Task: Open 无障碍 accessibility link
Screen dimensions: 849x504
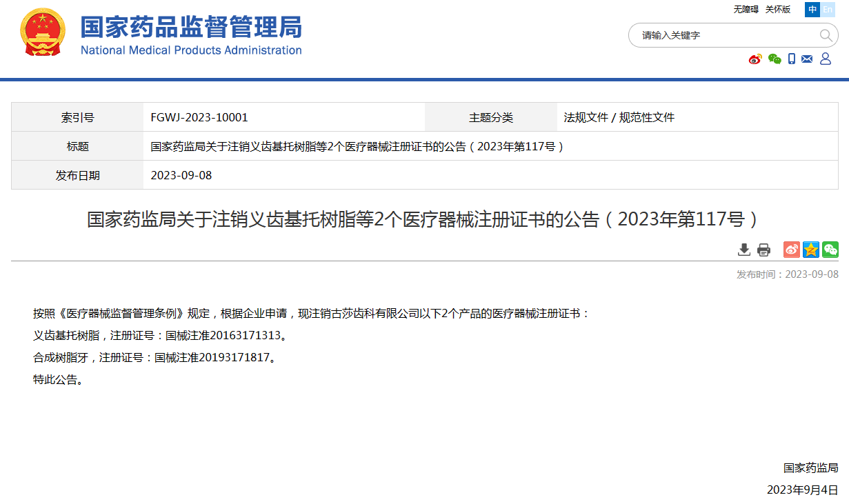Action: coord(746,10)
